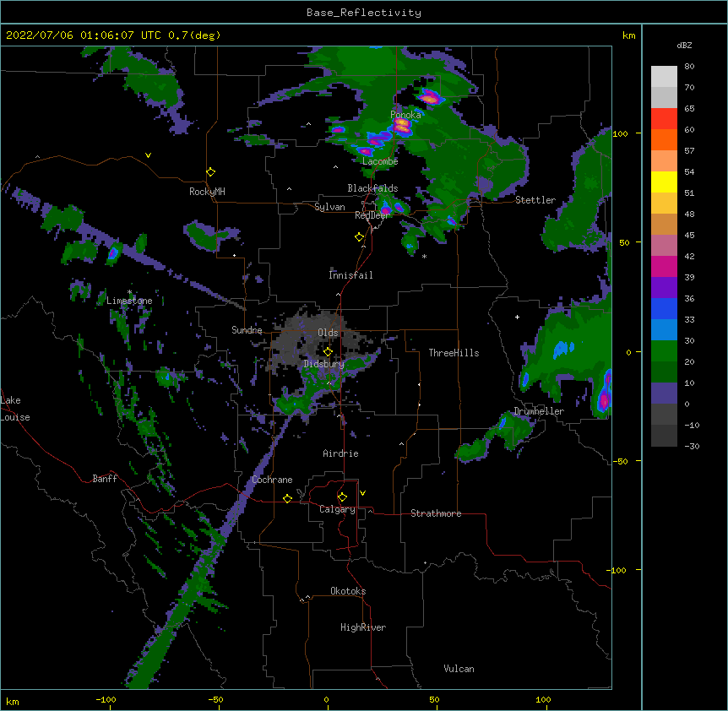728x711 pixels.
Task: Click the Sundre label
Action: click(247, 330)
